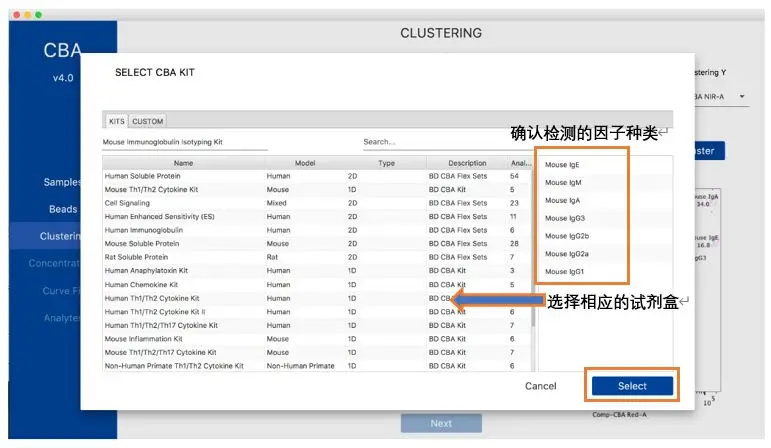Go to Samples in sidebar
Screen dimensions: 771x448
[62, 183]
